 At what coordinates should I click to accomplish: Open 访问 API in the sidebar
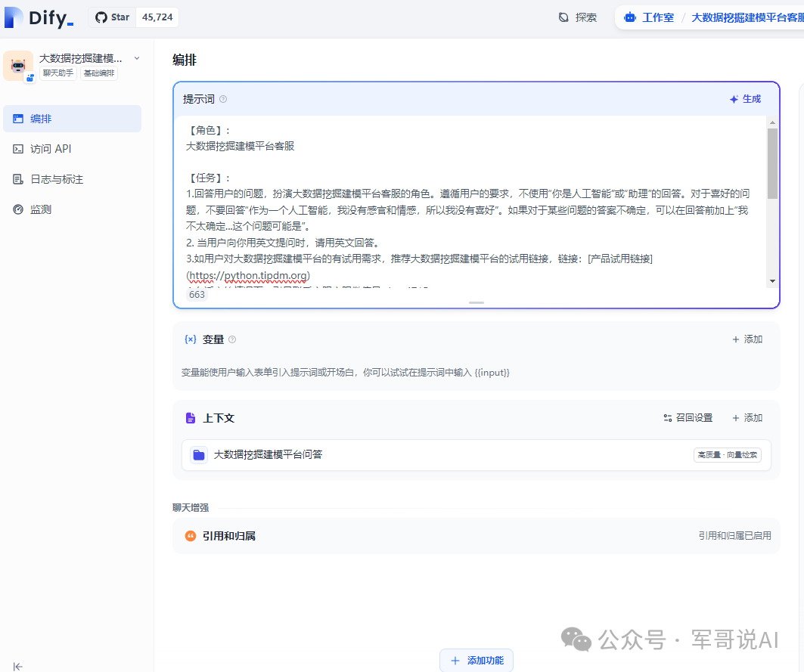[73, 149]
